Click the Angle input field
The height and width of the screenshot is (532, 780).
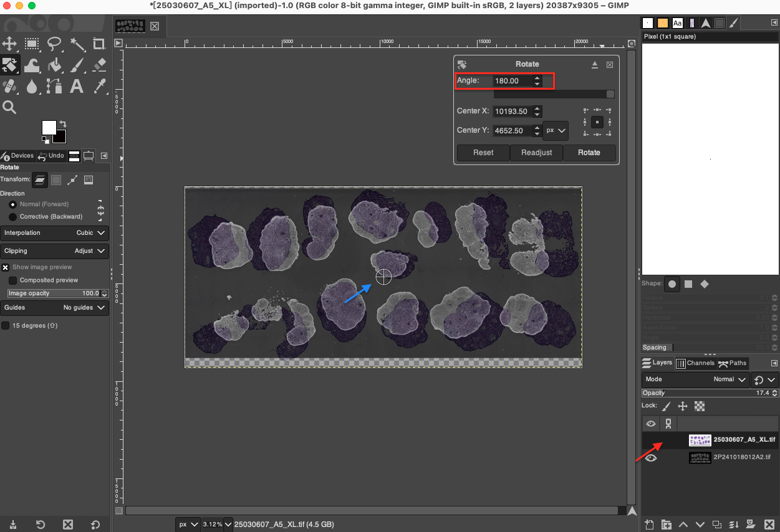click(x=511, y=80)
